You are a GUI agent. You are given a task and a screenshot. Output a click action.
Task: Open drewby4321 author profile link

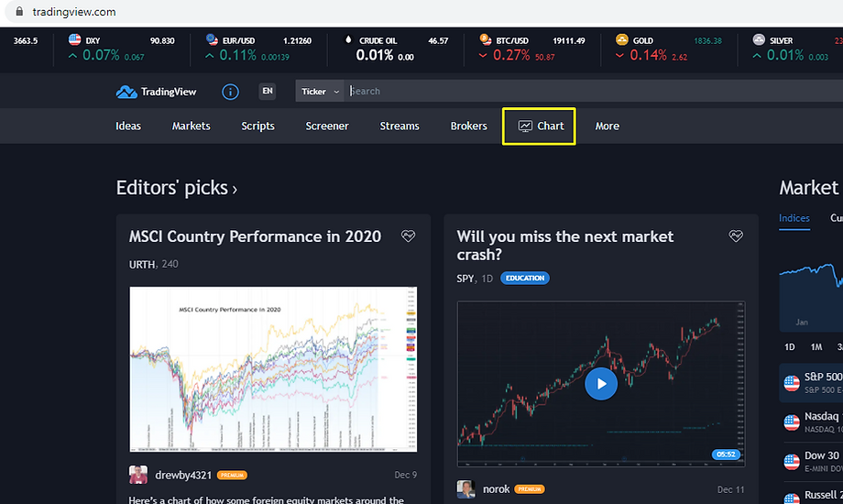tap(183, 475)
